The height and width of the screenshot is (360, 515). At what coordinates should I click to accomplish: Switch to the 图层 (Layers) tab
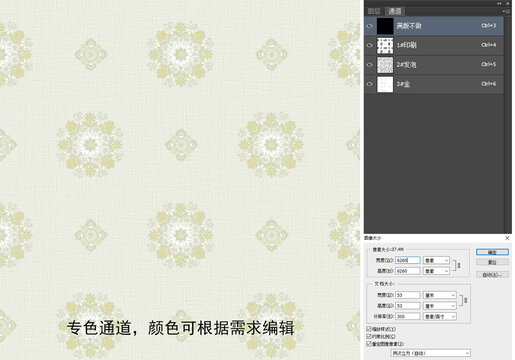374,11
